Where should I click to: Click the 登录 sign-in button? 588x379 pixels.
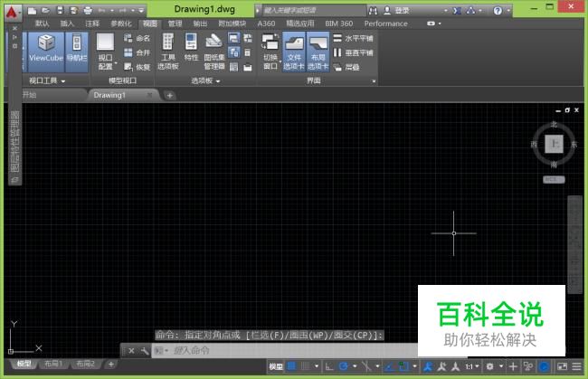pyautogui.click(x=402, y=10)
